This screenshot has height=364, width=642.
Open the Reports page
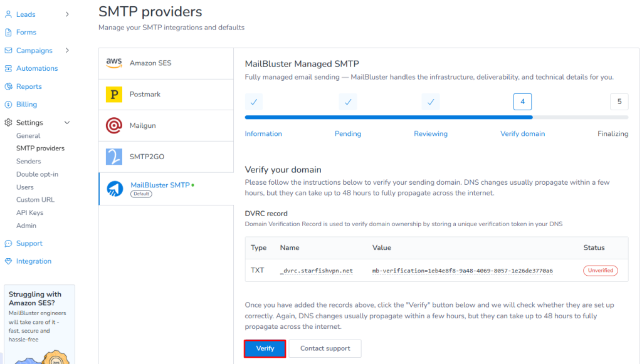coord(29,86)
